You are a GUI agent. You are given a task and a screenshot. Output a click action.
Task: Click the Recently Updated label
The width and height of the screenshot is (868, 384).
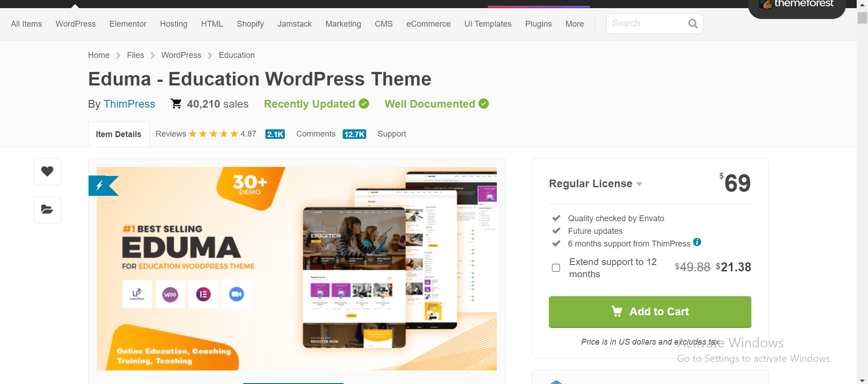pos(310,104)
